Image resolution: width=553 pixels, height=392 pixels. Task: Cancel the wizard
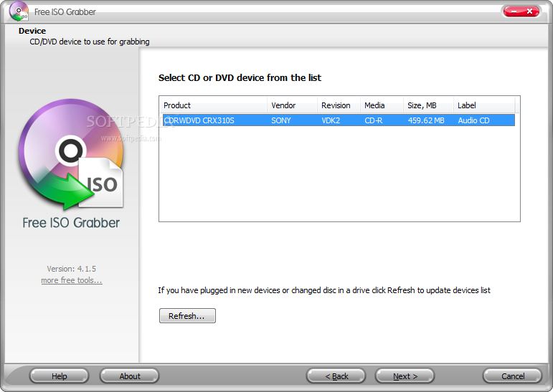click(x=512, y=376)
